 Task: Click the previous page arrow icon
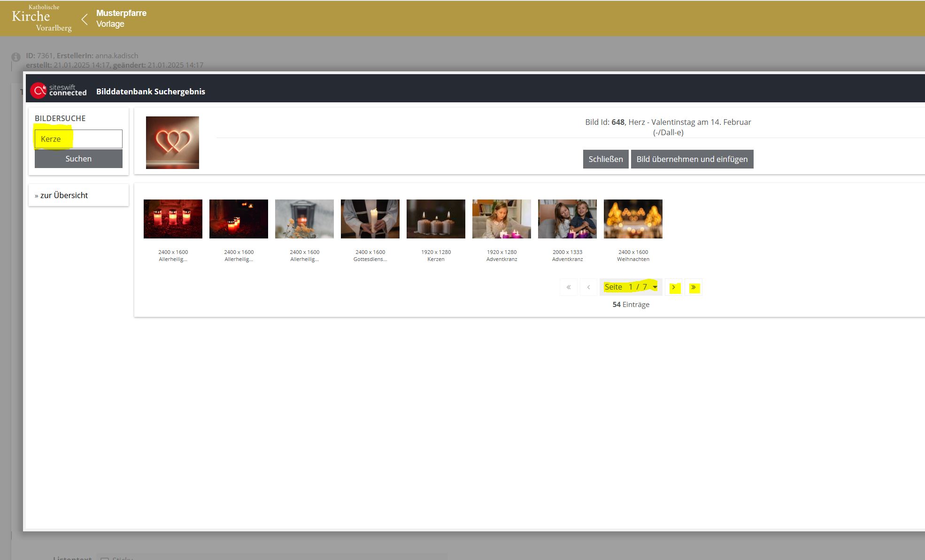coord(588,287)
